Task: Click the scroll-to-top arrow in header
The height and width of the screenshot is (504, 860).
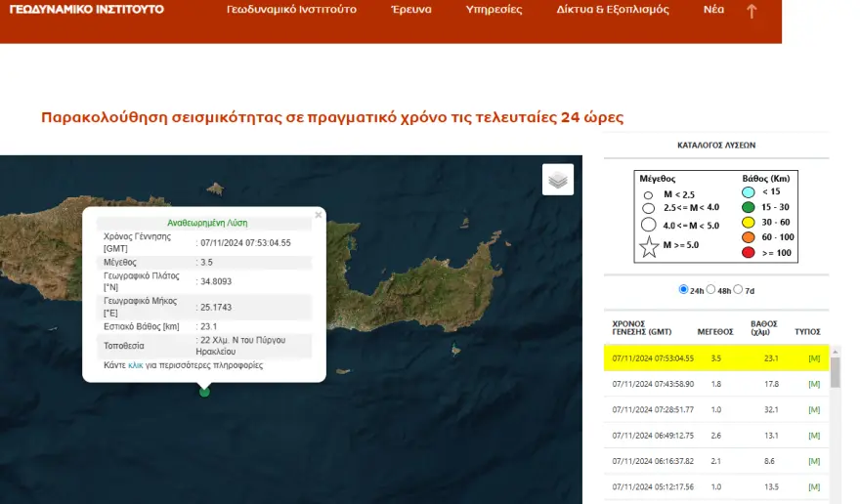Action: [x=752, y=12]
